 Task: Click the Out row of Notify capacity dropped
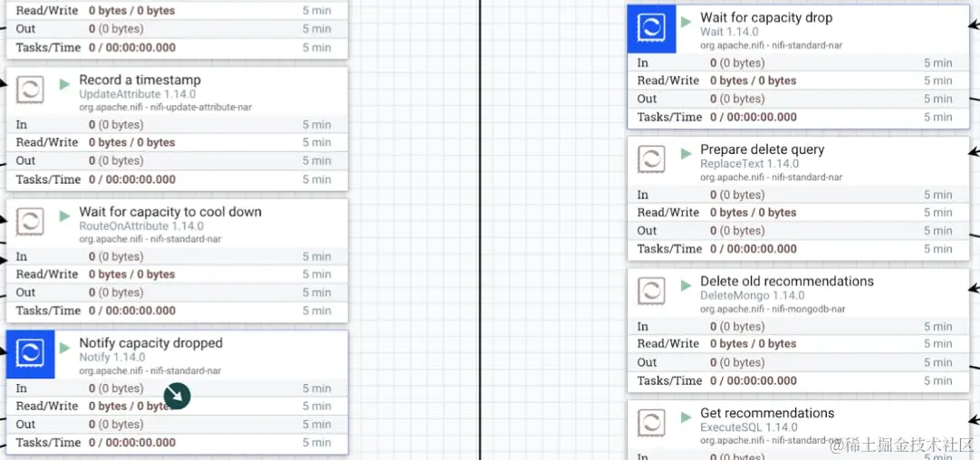coord(177,425)
